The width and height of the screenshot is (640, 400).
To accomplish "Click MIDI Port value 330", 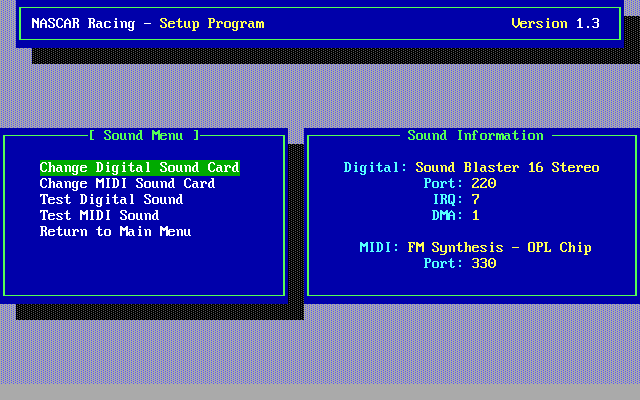I will tap(484, 264).
